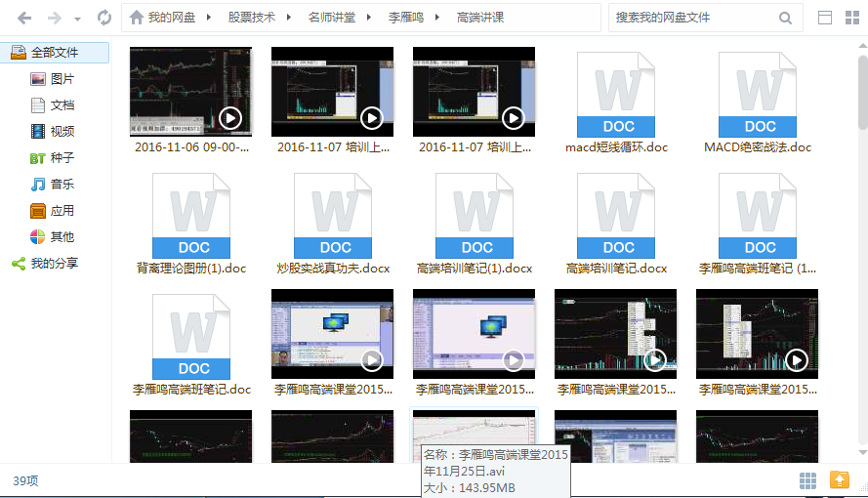This screenshot has width=868, height=498.
Task: Click the file name 李雁鸣高端班笔记.doc
Action: [191, 391]
